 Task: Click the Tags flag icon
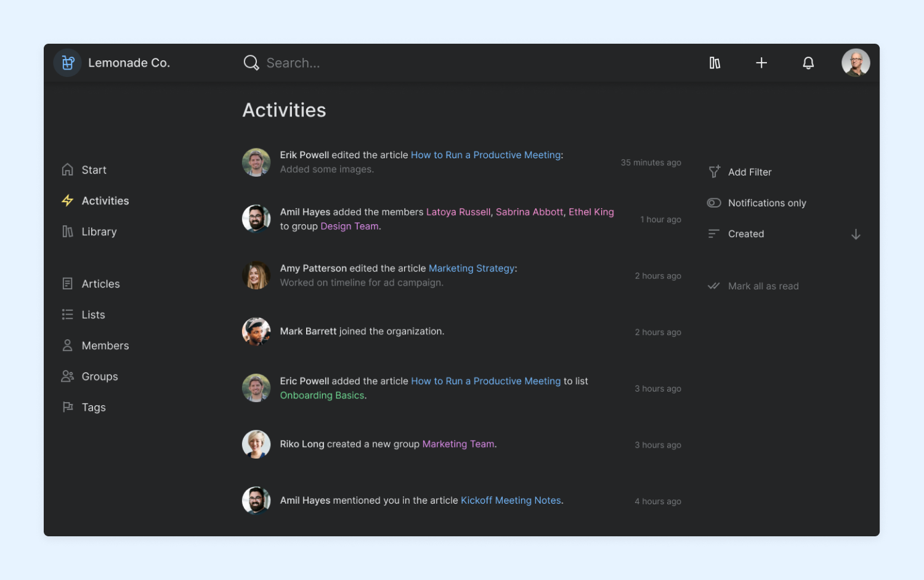68,407
